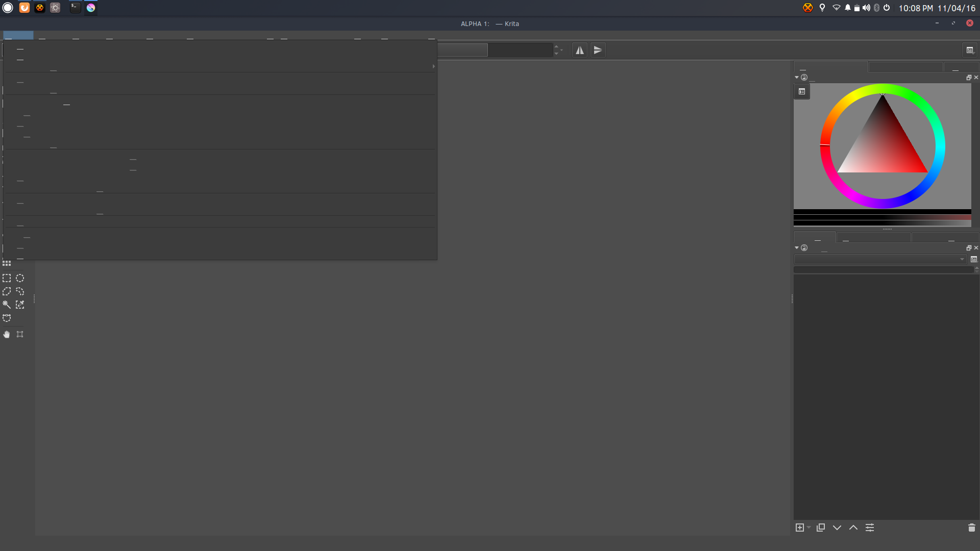980x551 pixels.
Task: Select the Similar Color Selection eyedropper tool
Action: point(20,305)
